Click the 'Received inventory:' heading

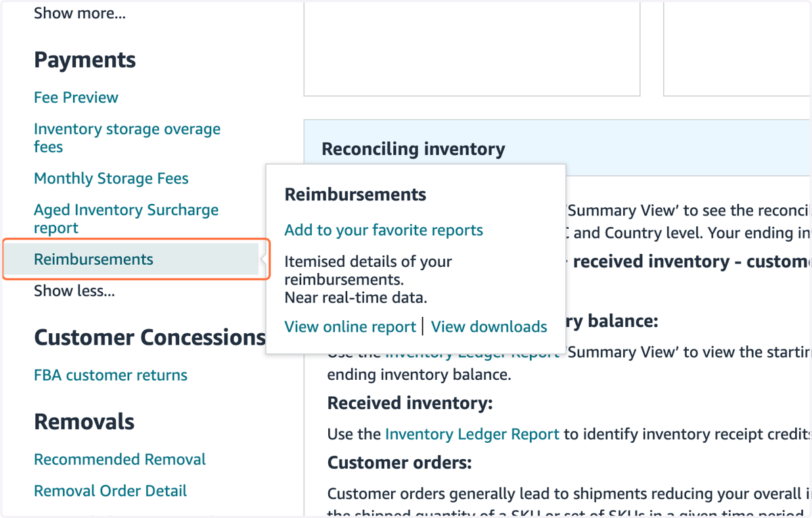(410, 404)
